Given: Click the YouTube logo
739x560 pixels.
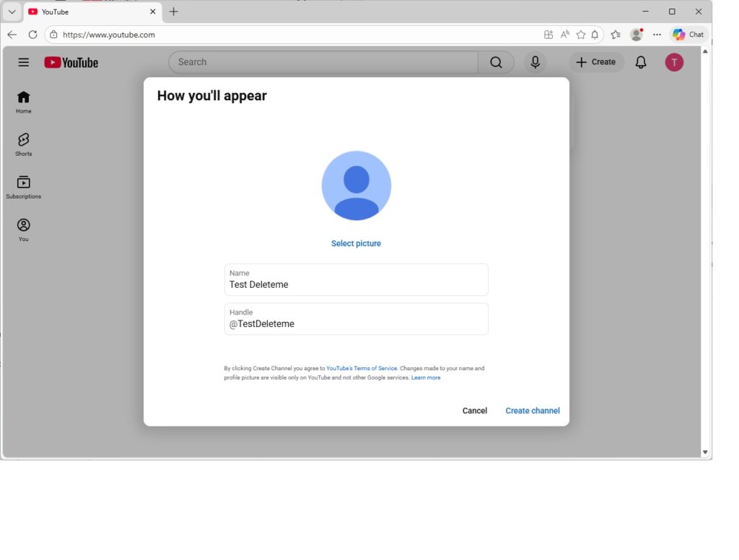Looking at the screenshot, I should tap(70, 62).
